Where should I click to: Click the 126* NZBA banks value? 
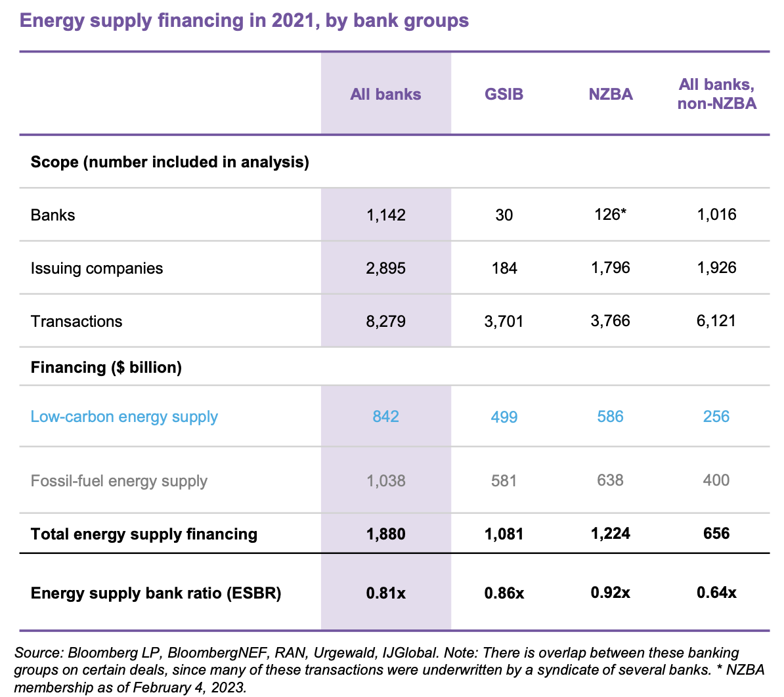click(610, 215)
